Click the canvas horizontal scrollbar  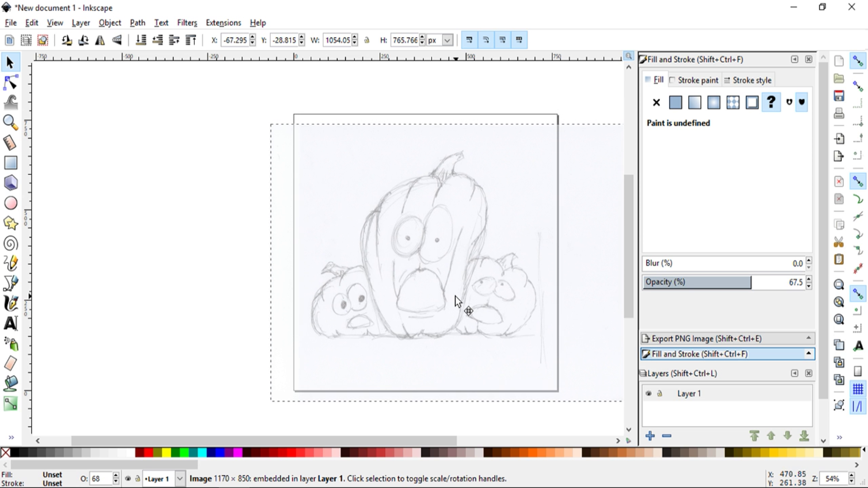tap(264, 440)
